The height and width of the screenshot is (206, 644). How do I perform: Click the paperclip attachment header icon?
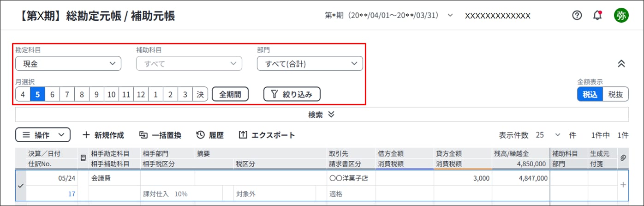623,158
